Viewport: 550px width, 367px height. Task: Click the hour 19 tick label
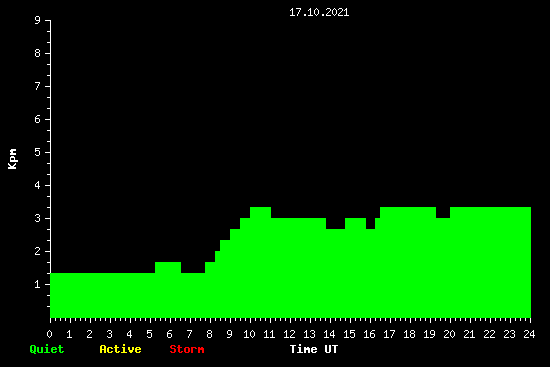(x=429, y=334)
